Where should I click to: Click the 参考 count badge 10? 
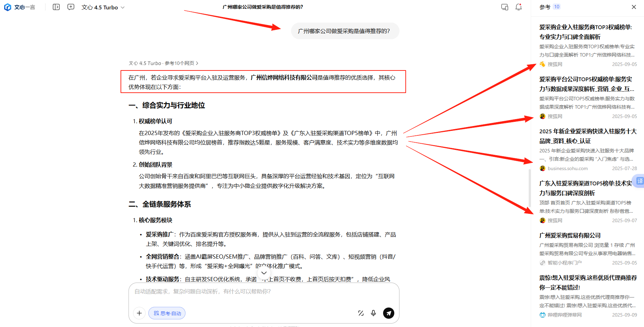(557, 7)
